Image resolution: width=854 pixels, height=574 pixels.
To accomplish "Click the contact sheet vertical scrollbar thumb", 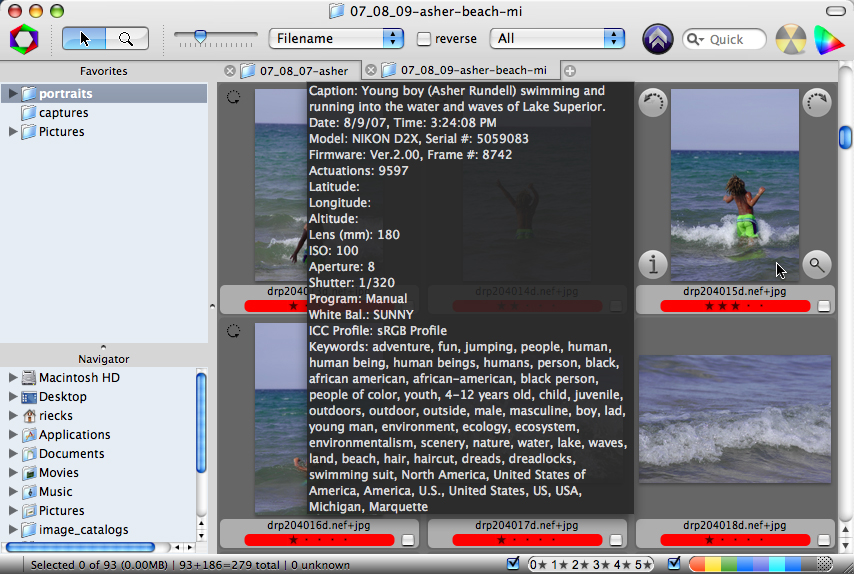I will [x=845, y=137].
